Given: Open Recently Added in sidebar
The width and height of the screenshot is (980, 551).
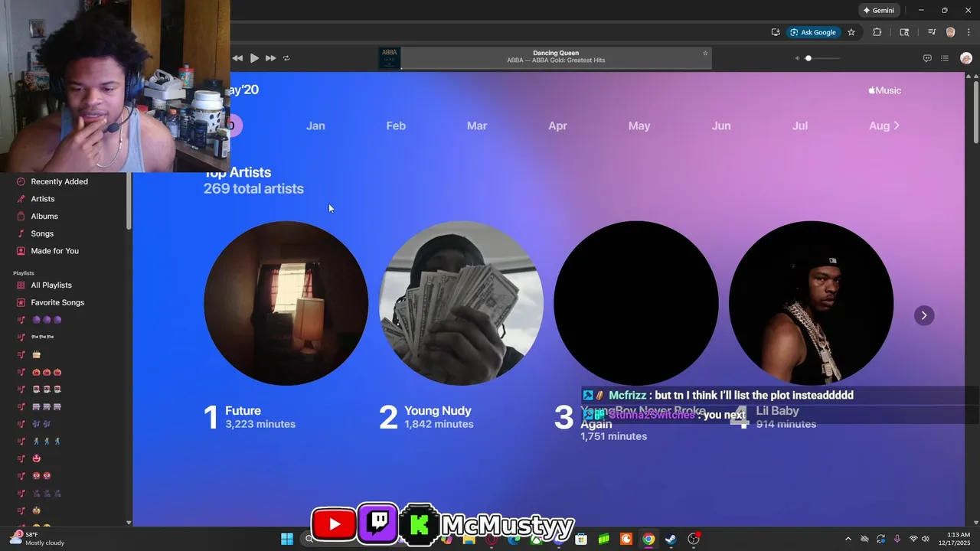Looking at the screenshot, I should click(x=59, y=181).
